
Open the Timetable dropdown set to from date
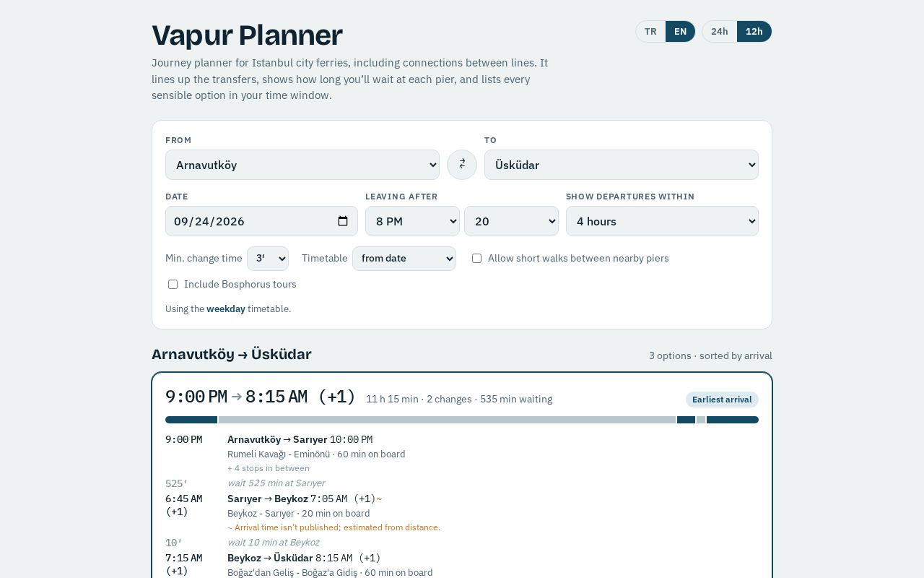pyautogui.click(x=404, y=259)
